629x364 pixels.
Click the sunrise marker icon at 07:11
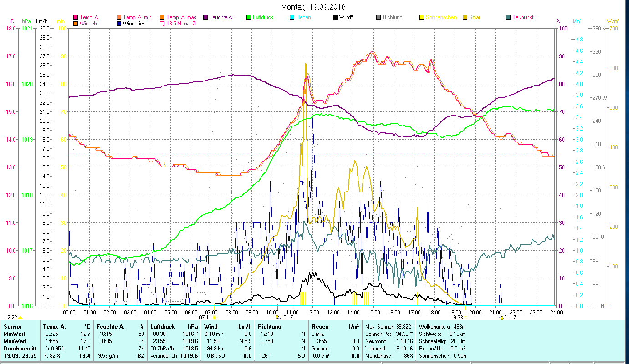214,318
